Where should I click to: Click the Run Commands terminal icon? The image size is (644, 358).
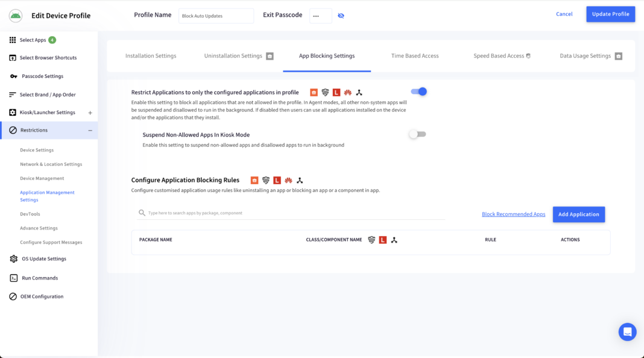tap(13, 278)
